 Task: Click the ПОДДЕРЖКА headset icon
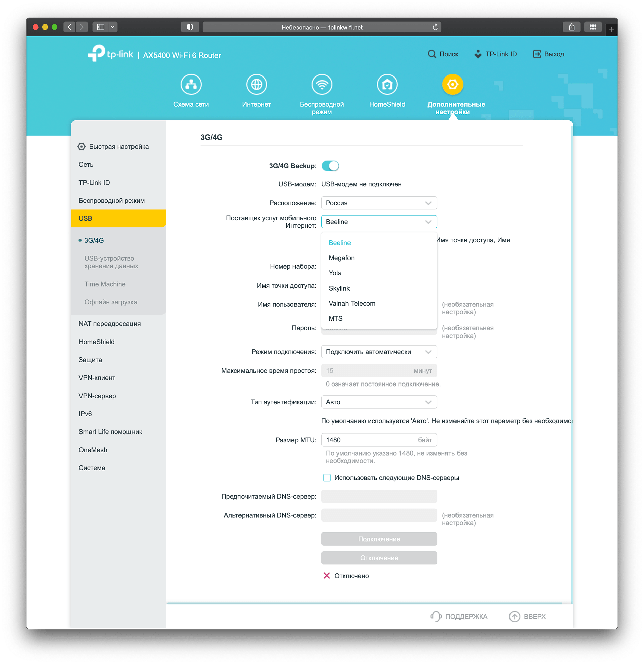point(435,616)
